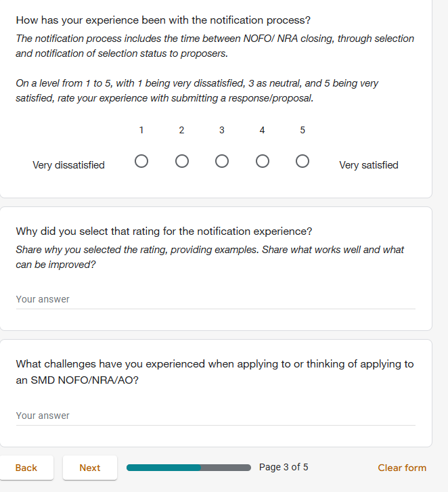This screenshot has width=448, height=492.
Task: Choose rating 5 next to Very satisfied
Action: click(303, 162)
